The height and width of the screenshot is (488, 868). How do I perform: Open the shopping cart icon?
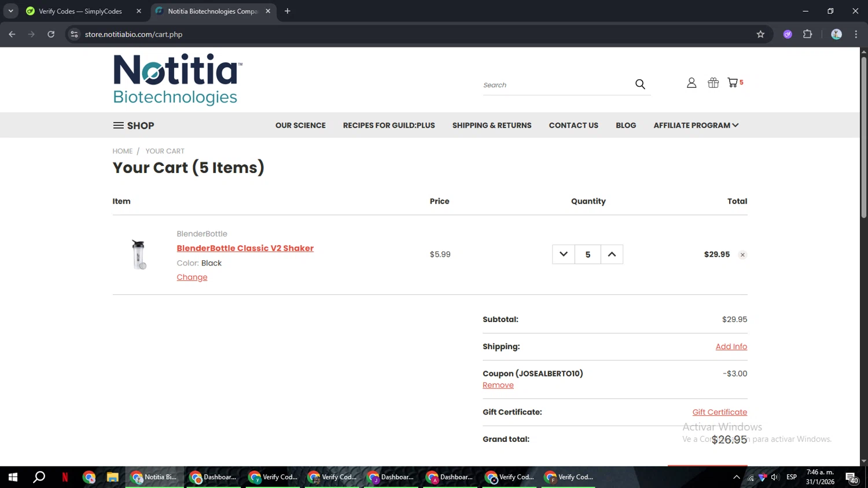tap(735, 83)
